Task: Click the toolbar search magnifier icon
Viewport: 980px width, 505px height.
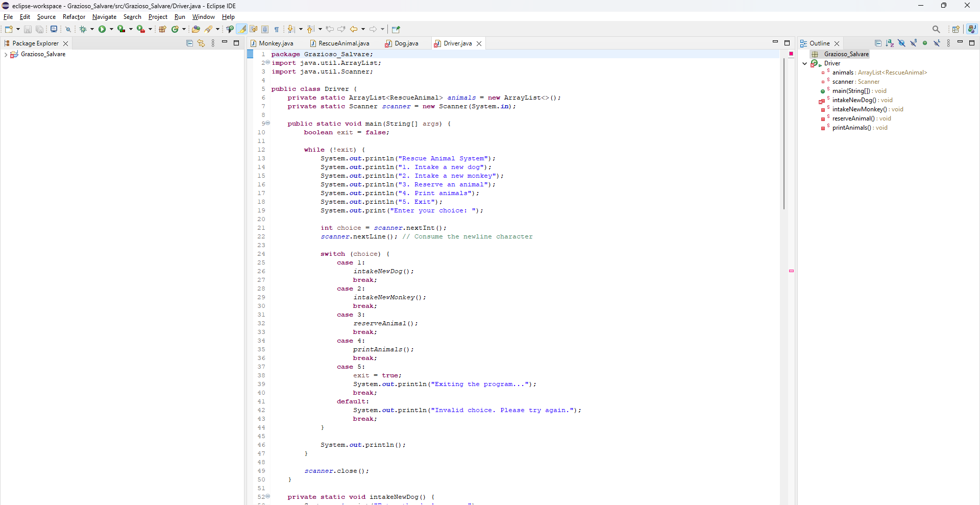Action: tap(936, 30)
